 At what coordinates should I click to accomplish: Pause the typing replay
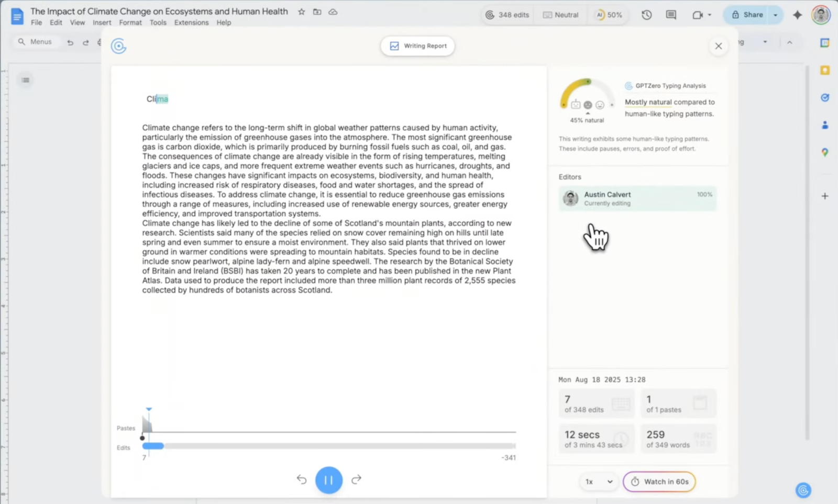pyautogui.click(x=329, y=479)
